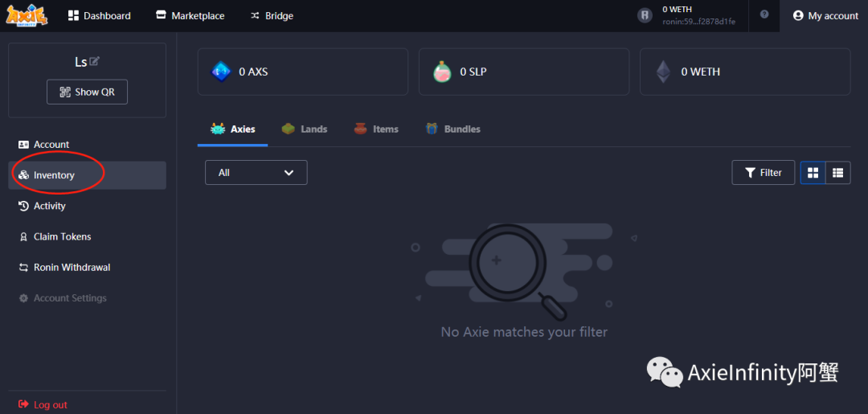Open the Activity section
Image resolution: width=868 pixels, height=414 pixels.
(87, 206)
